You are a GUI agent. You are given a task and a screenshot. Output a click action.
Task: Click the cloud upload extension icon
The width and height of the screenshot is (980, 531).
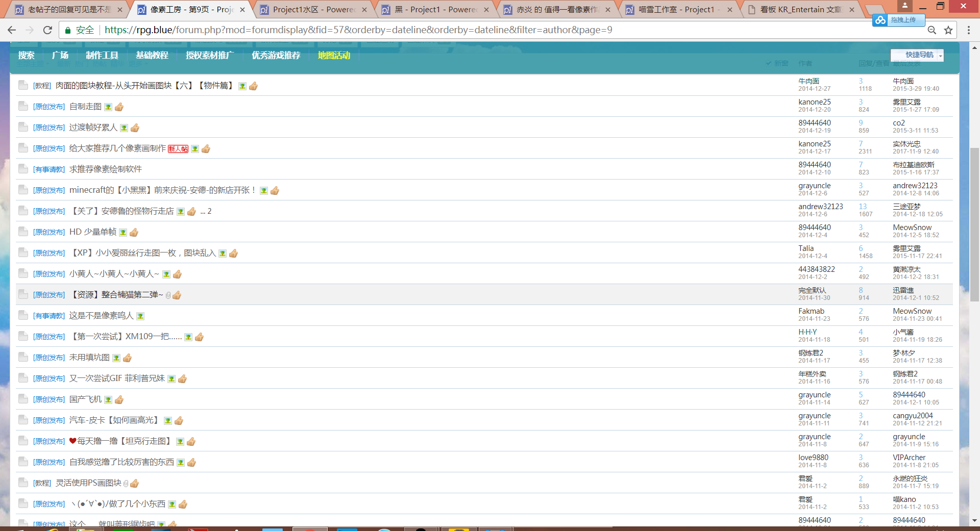coord(880,20)
